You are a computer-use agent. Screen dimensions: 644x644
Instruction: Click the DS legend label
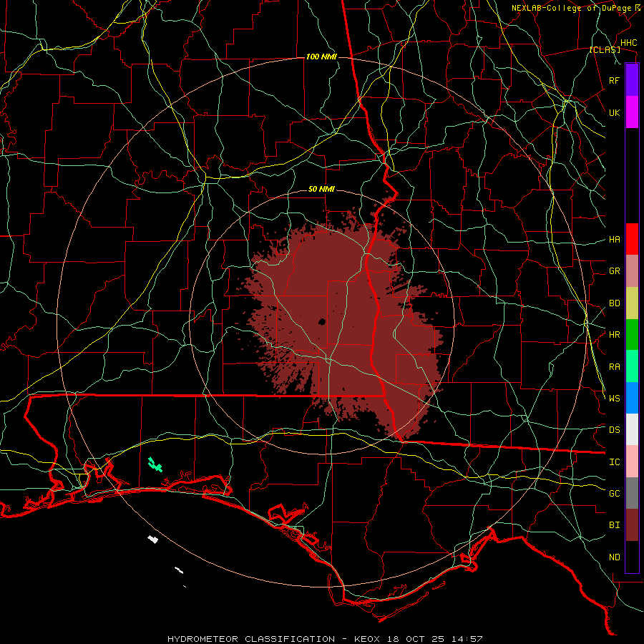tap(615, 430)
